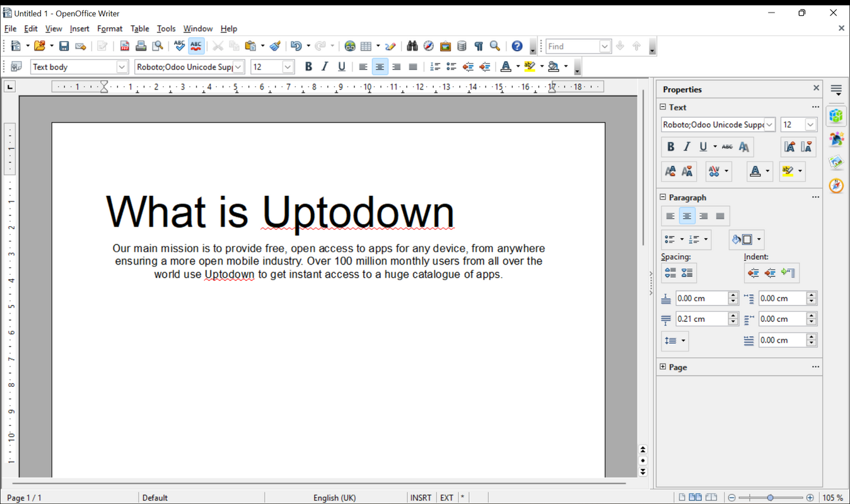Click the Cut icon
Viewport: 850px width, 504px height.
218,46
